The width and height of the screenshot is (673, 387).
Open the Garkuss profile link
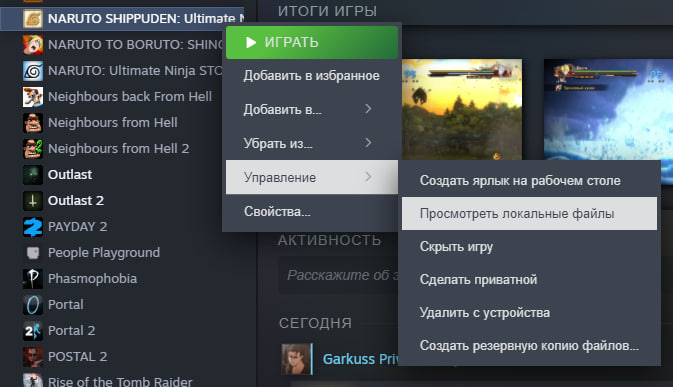(361, 359)
